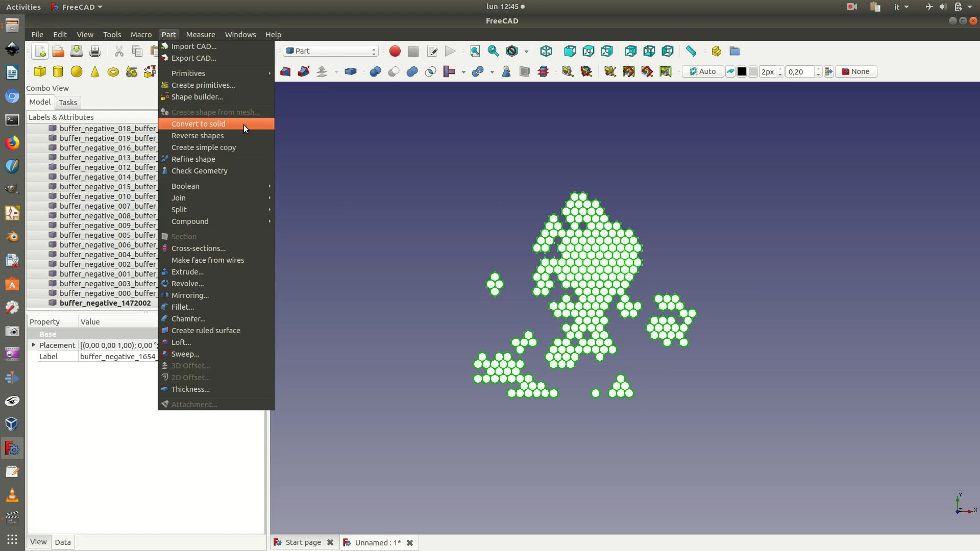Switch to Top view cube icon
Screen dimensions: 980x551
point(588,51)
